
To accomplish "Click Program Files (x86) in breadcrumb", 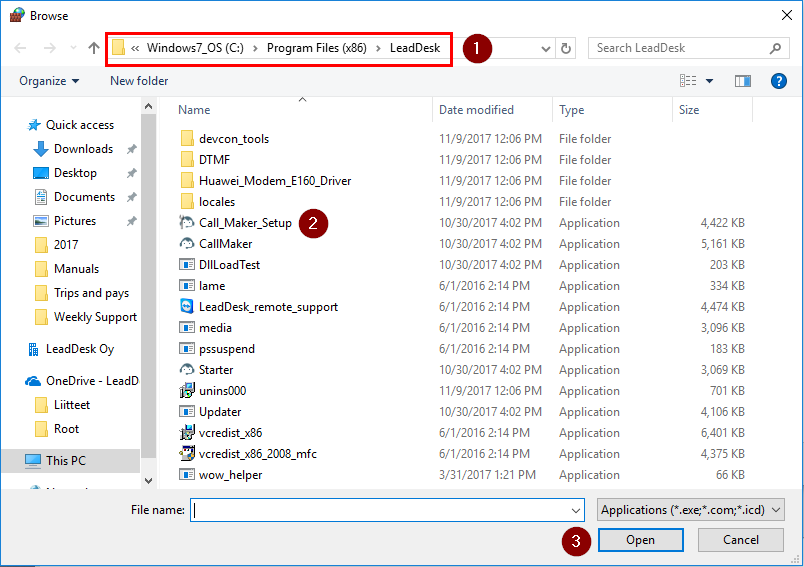I will click(x=316, y=48).
